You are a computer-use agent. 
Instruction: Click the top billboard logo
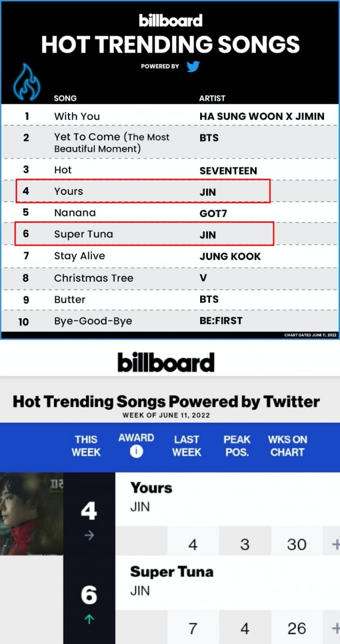171,21
